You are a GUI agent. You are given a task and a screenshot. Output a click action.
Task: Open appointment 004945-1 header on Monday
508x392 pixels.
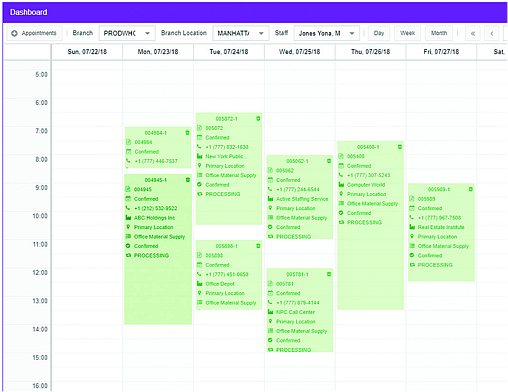click(155, 180)
